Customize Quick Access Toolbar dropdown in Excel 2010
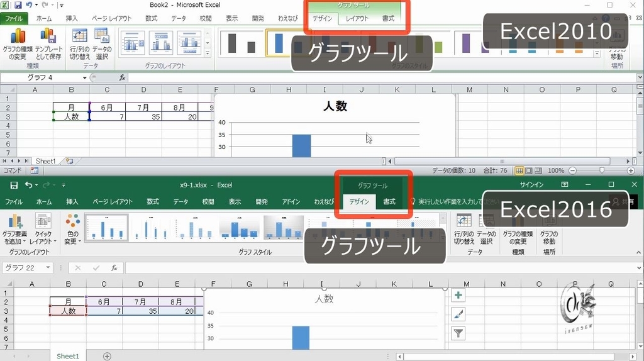The height and width of the screenshot is (361, 644). (x=62, y=5)
